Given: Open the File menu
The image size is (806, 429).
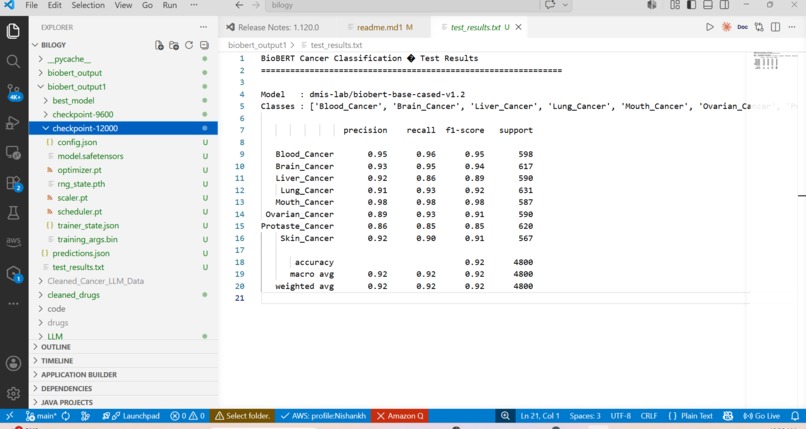Looking at the screenshot, I should 31,5.
